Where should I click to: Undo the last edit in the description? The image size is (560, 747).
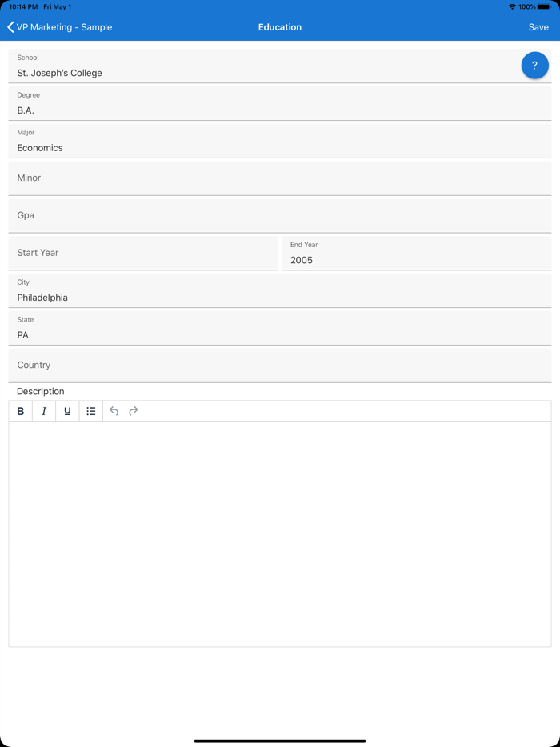pyautogui.click(x=114, y=410)
